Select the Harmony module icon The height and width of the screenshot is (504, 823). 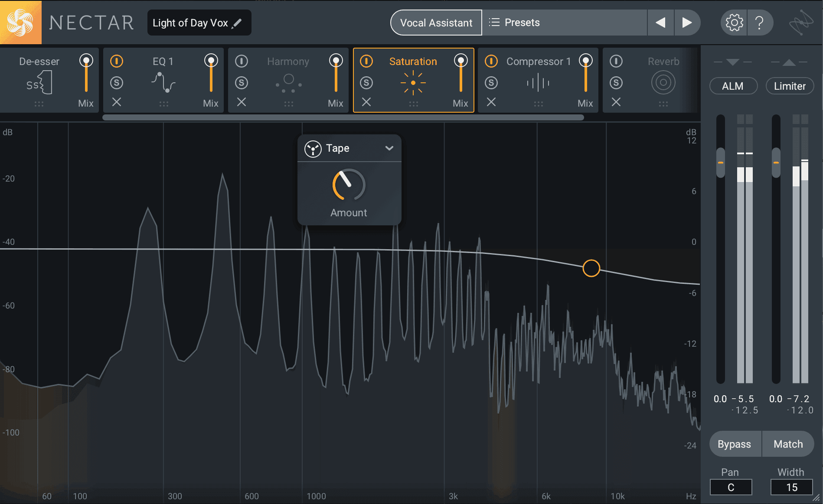[288, 83]
